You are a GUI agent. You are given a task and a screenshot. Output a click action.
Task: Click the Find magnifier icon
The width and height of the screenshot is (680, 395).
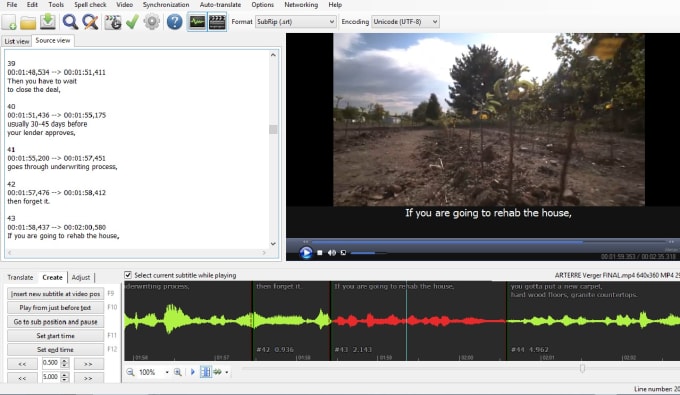pos(70,22)
